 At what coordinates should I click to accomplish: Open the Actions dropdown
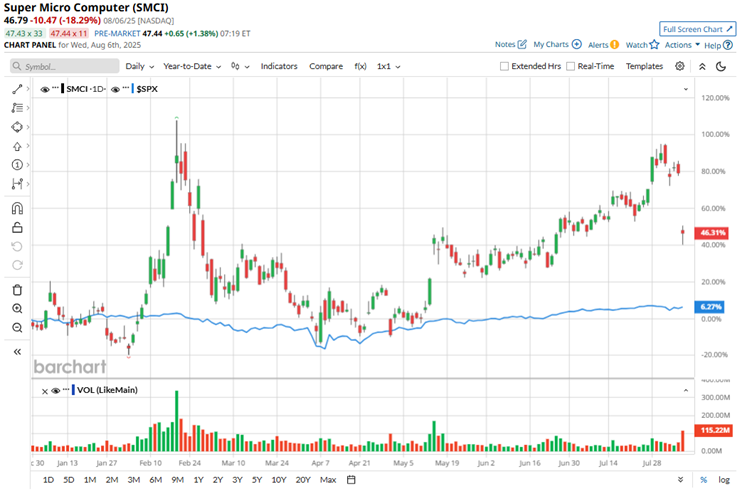point(682,45)
